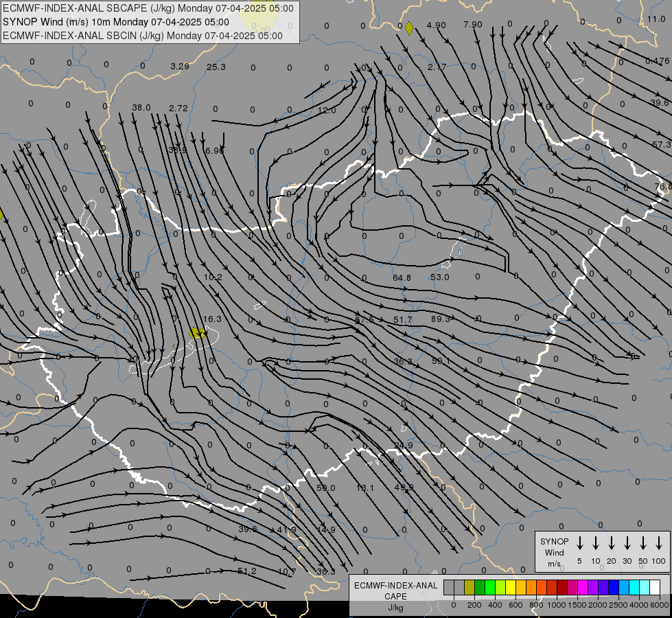Click the 100 m/s wind arrow in legend

[659, 543]
